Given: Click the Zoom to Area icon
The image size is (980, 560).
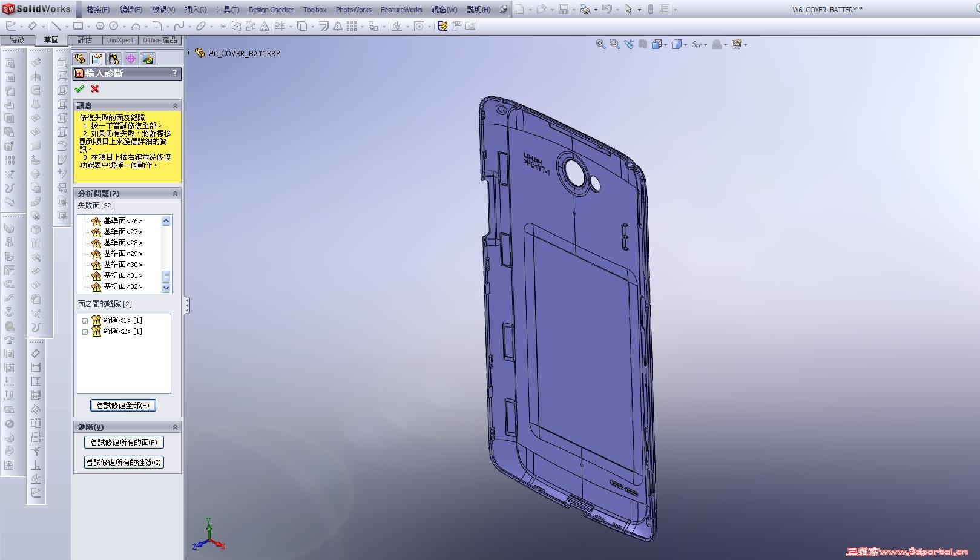Looking at the screenshot, I should point(615,44).
